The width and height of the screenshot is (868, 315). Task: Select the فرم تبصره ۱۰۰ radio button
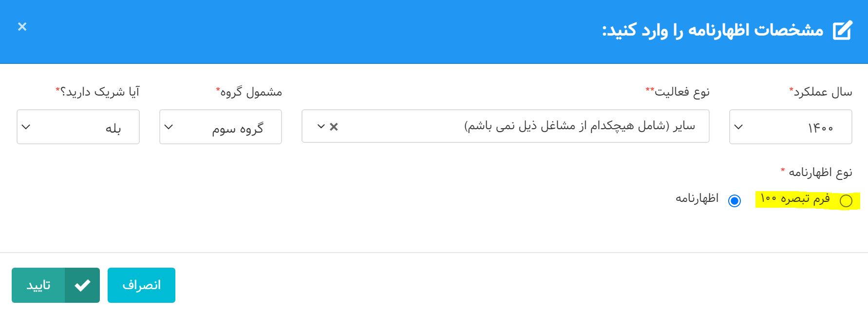pyautogui.click(x=846, y=201)
